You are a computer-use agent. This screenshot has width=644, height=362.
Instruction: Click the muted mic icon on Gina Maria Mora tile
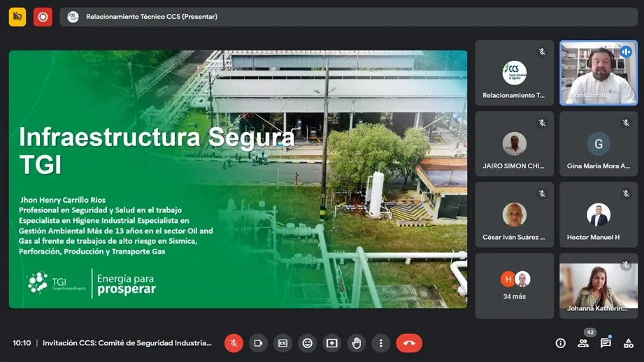pyautogui.click(x=626, y=123)
